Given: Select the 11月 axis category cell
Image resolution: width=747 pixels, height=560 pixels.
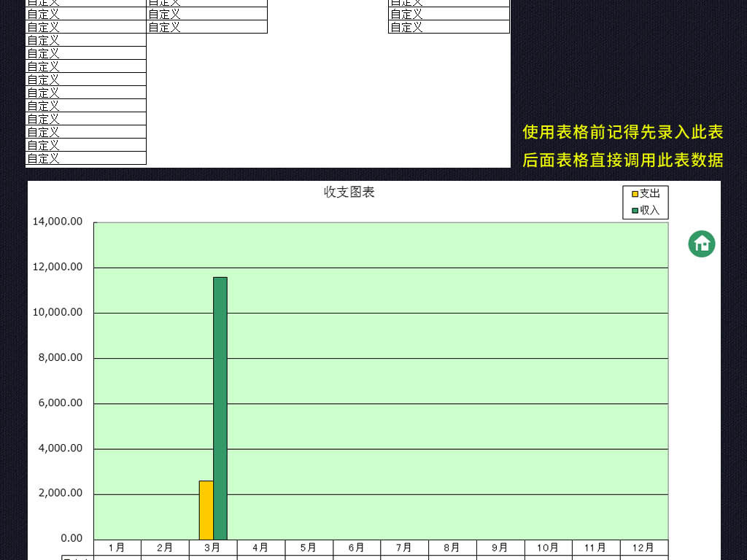Looking at the screenshot, I should (596, 548).
